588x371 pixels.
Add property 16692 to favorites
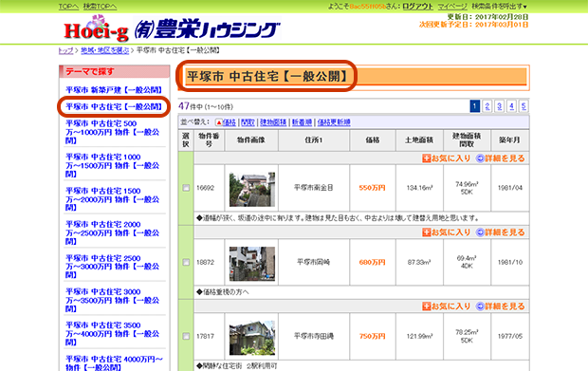pyautogui.click(x=447, y=158)
